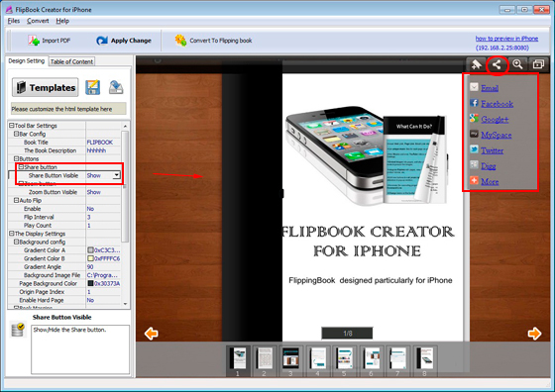The image size is (555, 392).
Task: Share via the Email link
Action: click(x=490, y=88)
